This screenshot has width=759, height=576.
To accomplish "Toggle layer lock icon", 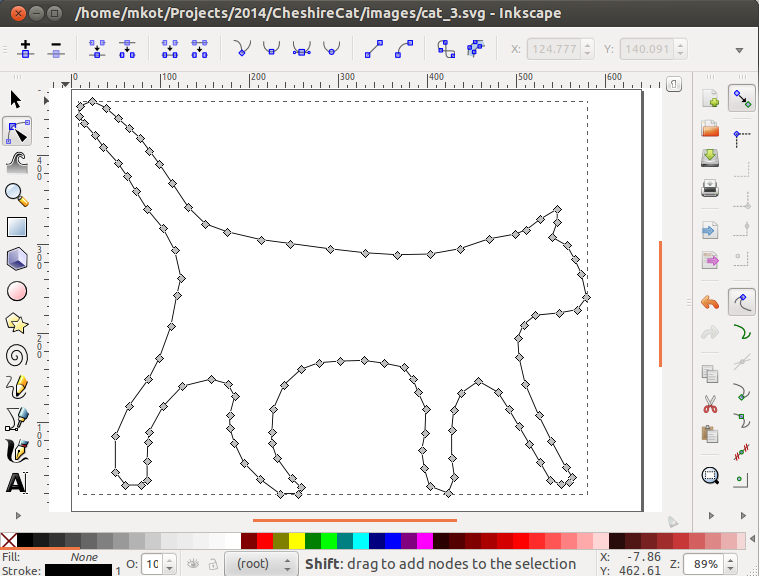I will [x=213, y=564].
